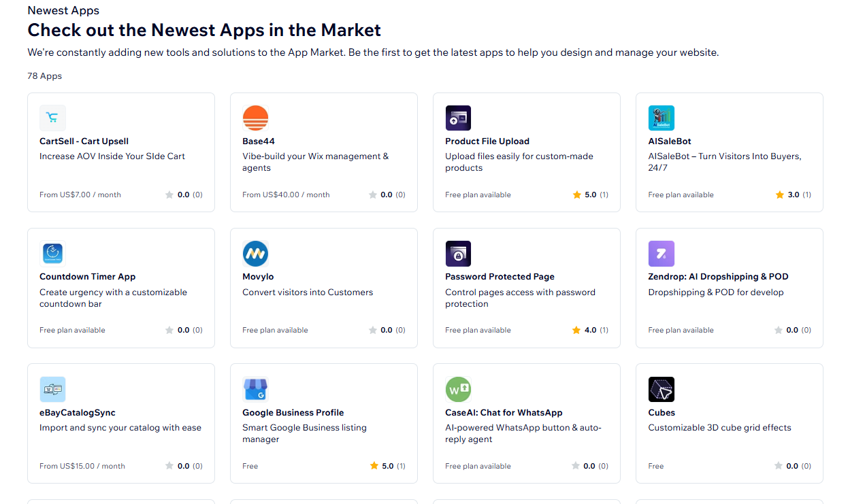Click the 5.0 rating on Product File Upload
The width and height of the screenshot is (865, 504).
pyautogui.click(x=589, y=195)
